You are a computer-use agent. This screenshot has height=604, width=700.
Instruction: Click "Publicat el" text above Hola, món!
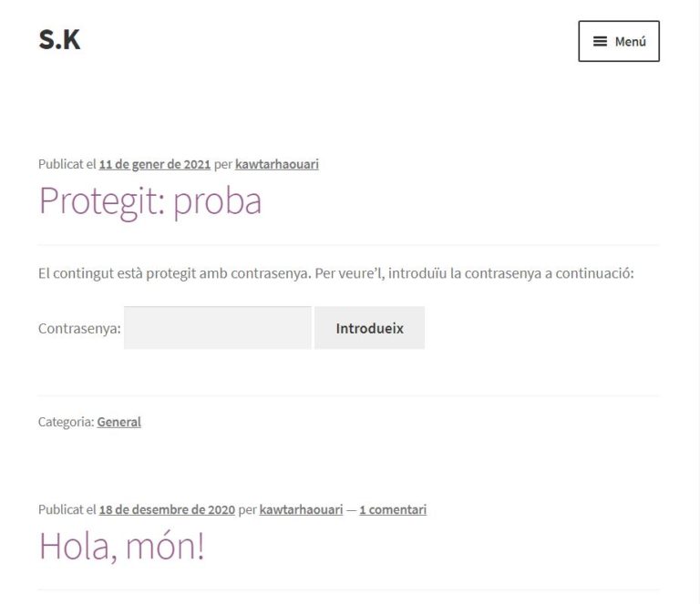[67, 510]
